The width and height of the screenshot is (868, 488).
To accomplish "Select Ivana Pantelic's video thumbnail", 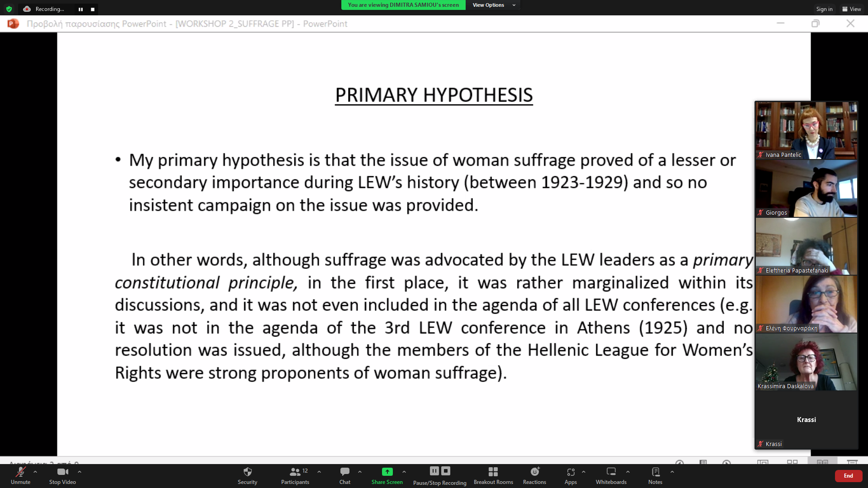I will pos(806,130).
